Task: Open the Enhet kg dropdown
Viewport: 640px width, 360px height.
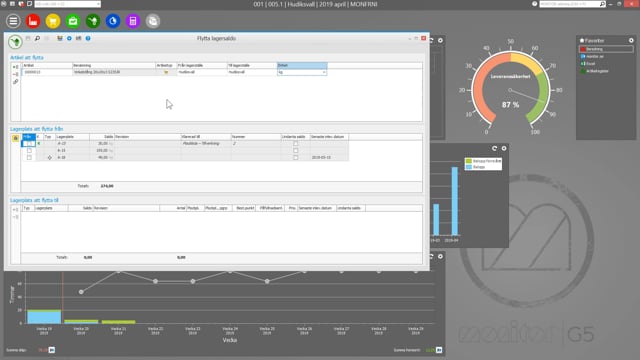Action: pyautogui.click(x=324, y=72)
